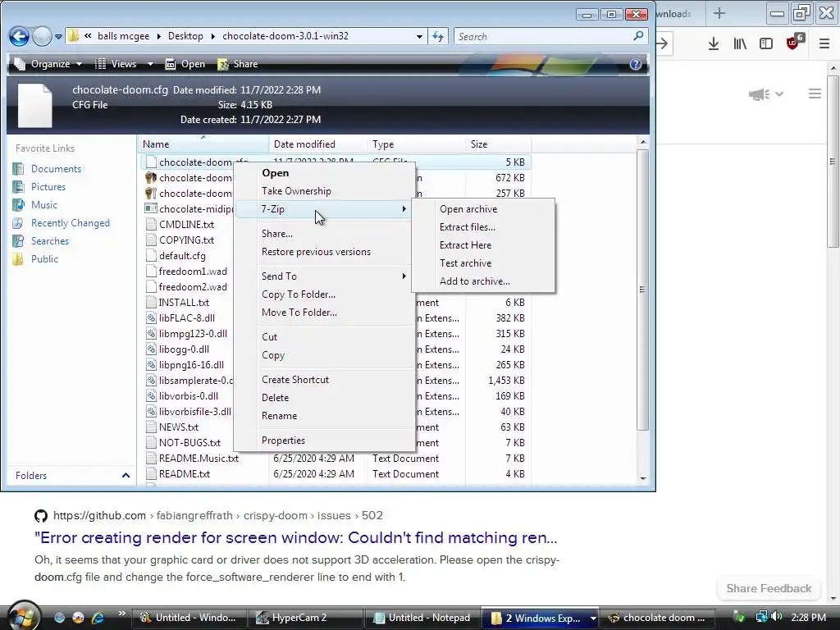Click Share in the Explorer toolbar
Viewport: 840px width, 630px height.
(238, 64)
